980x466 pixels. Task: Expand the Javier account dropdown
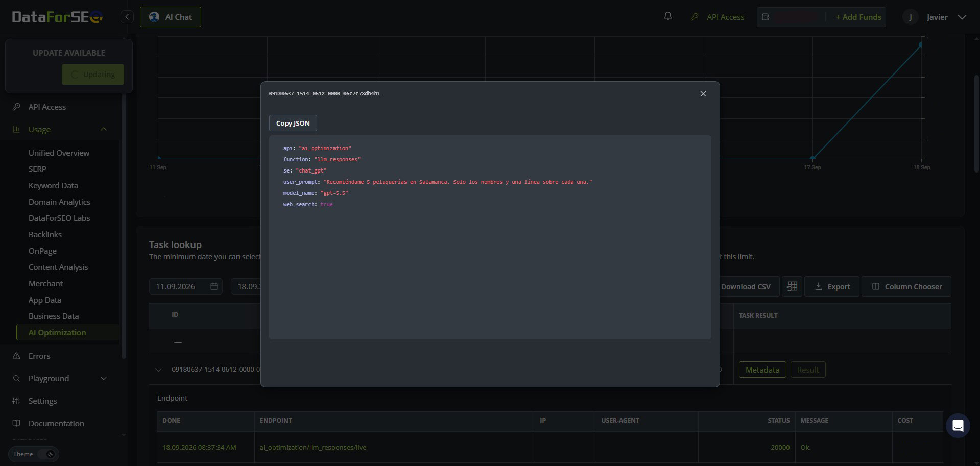coord(962,17)
